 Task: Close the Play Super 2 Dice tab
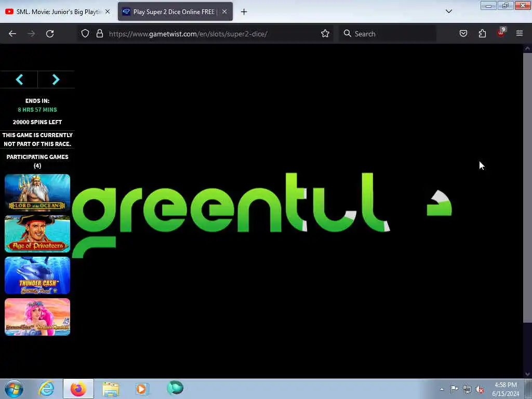point(224,11)
